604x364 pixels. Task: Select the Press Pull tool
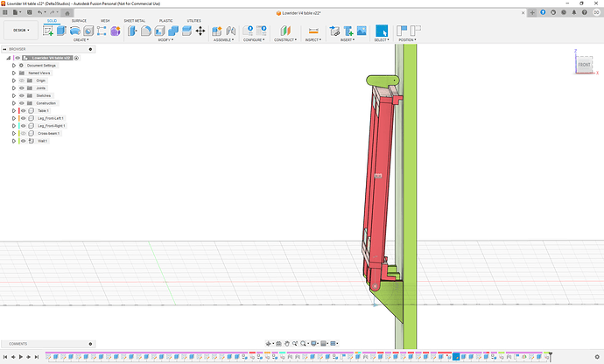tap(132, 31)
